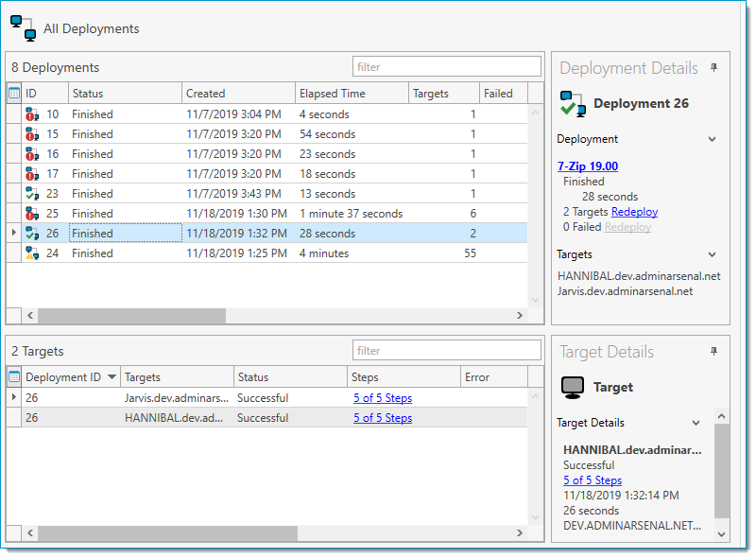Viewport: 756px width, 558px height.
Task: Collapse the Targets section in Deployment Details
Action: [x=712, y=254]
